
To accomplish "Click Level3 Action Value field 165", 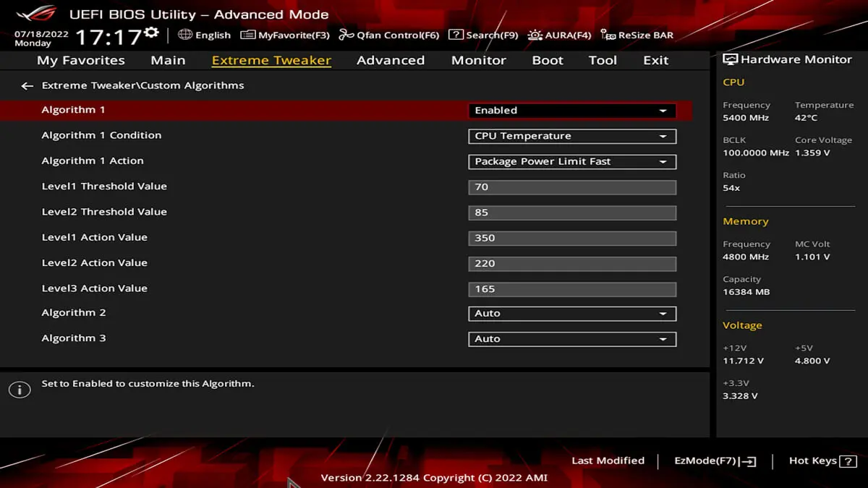I will click(571, 288).
